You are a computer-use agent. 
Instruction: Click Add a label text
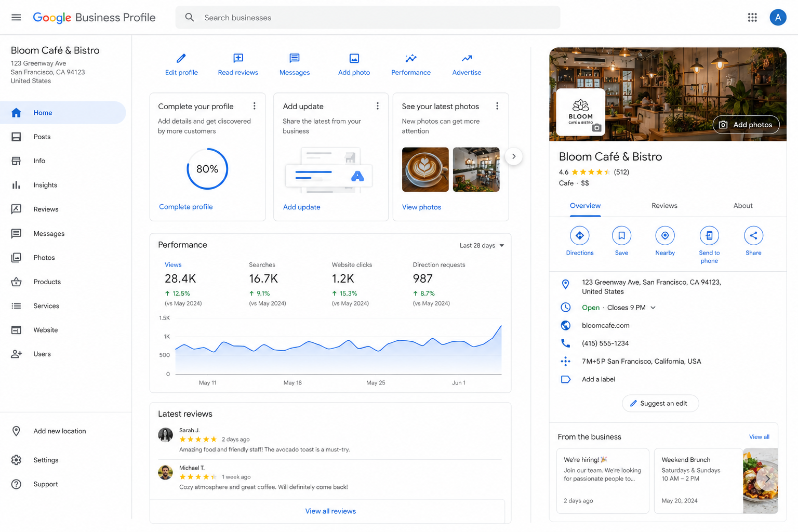598,379
